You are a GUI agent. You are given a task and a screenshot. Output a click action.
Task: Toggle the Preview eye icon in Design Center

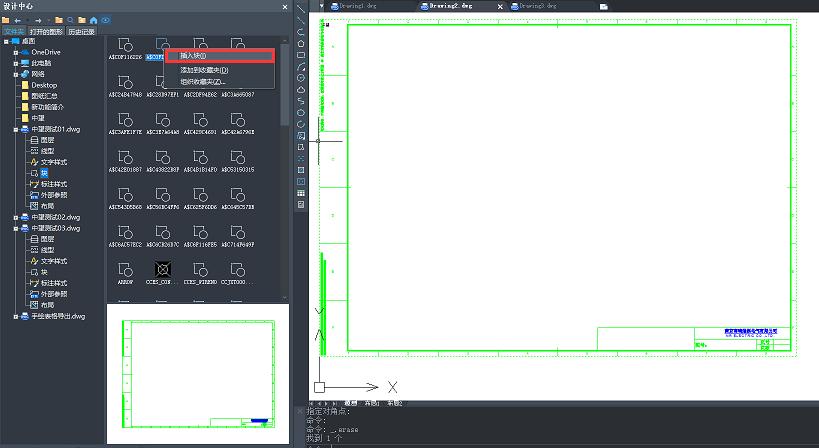tap(106, 20)
